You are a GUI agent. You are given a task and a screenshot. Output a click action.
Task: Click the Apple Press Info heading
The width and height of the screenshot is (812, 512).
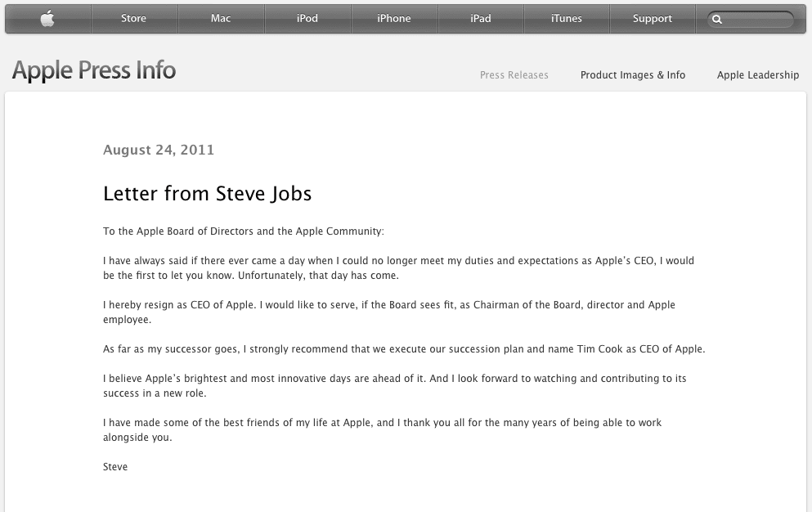(94, 70)
